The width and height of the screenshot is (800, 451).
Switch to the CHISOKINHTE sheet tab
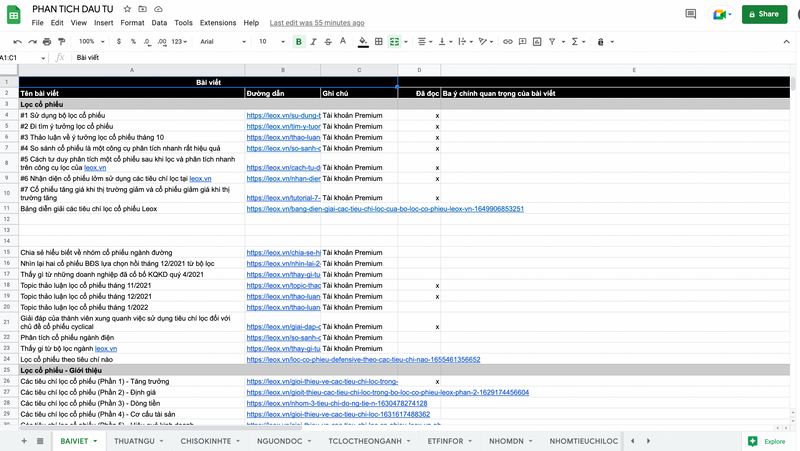pos(206,441)
